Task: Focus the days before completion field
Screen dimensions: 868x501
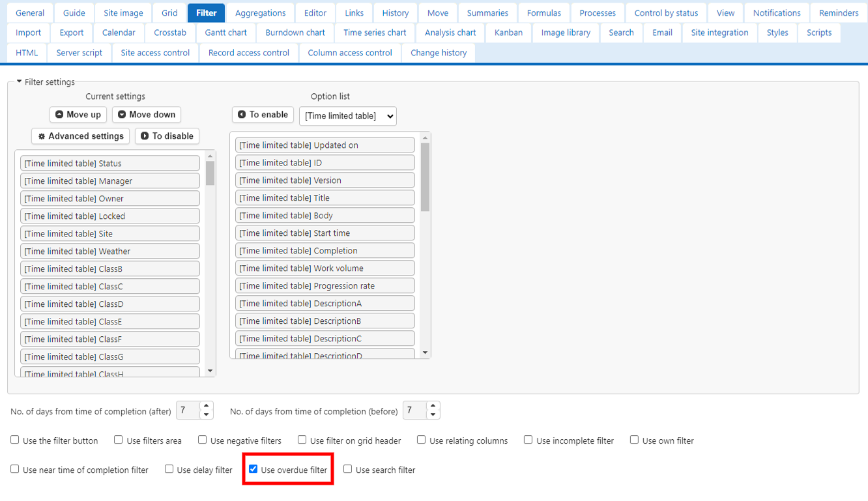Action: 416,410
